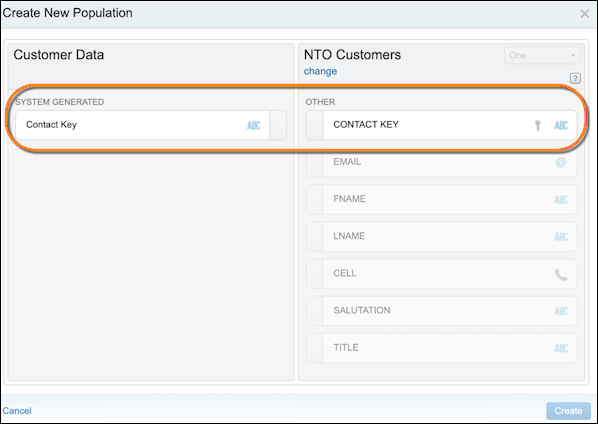This screenshot has height=424, width=598.
Task: Click the change link under NTO Customers
Action: point(320,71)
